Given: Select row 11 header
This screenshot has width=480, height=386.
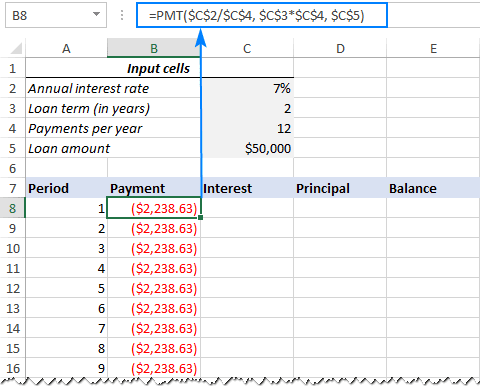Looking at the screenshot, I should point(13,268).
